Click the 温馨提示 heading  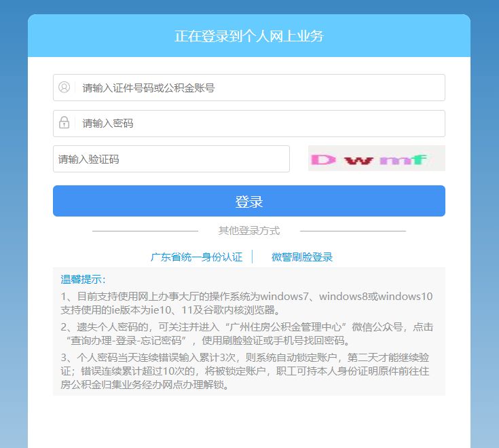[x=83, y=280]
